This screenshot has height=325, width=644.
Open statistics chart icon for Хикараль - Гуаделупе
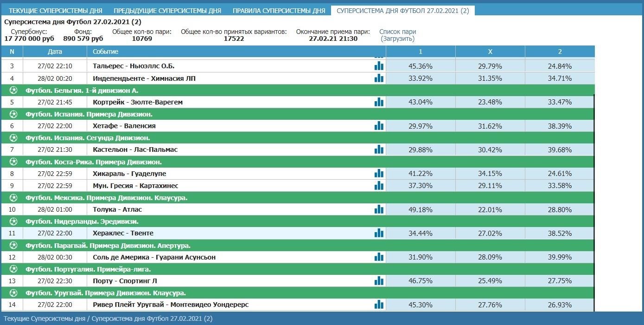coord(379,173)
